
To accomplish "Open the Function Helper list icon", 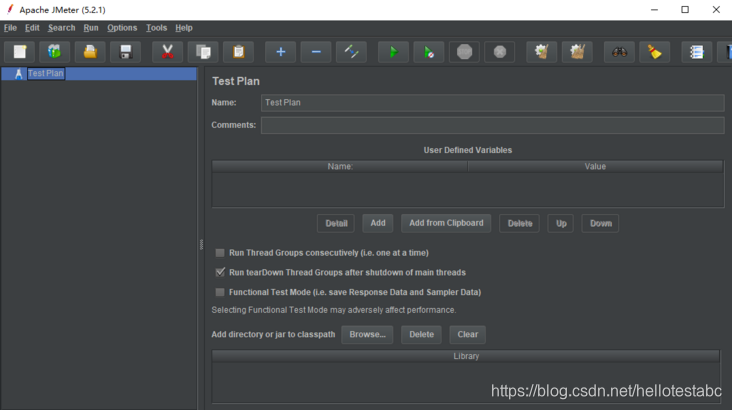I will point(697,52).
